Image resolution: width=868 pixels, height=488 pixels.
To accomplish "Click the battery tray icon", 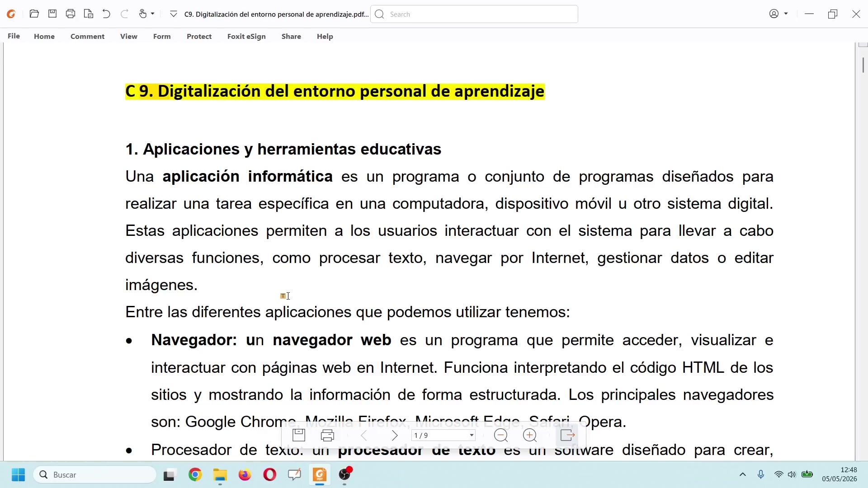I will click(x=807, y=474).
